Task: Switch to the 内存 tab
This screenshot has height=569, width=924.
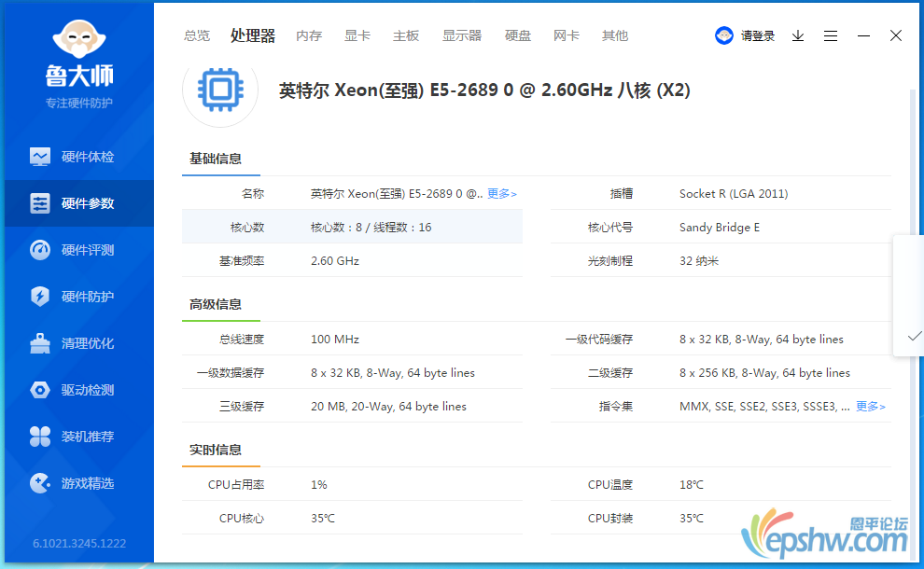Action: coord(309,36)
